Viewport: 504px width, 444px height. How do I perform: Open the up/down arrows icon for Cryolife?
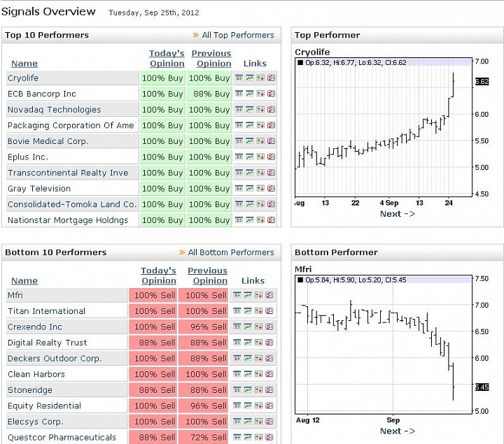click(260, 78)
